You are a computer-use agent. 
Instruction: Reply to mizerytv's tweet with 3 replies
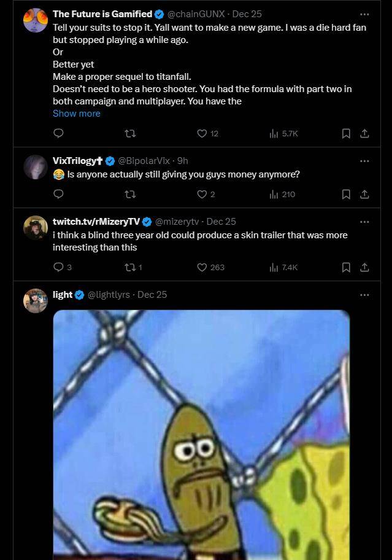pos(59,267)
